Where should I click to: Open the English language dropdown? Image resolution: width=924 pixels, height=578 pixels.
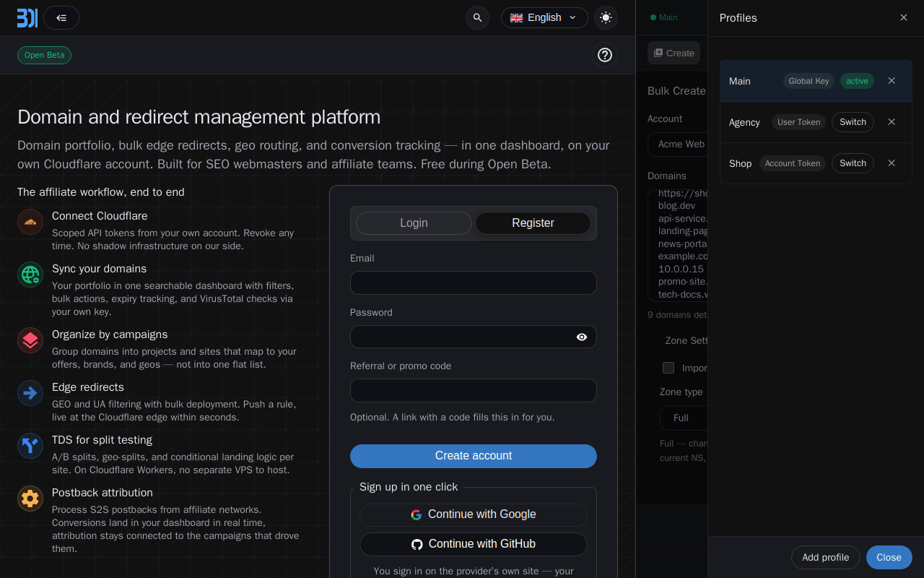[x=544, y=18]
